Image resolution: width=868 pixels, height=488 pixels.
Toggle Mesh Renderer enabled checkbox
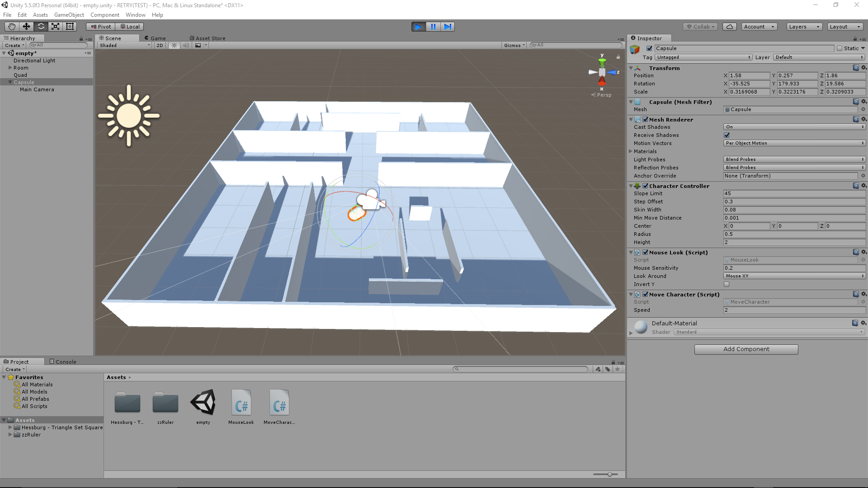645,120
